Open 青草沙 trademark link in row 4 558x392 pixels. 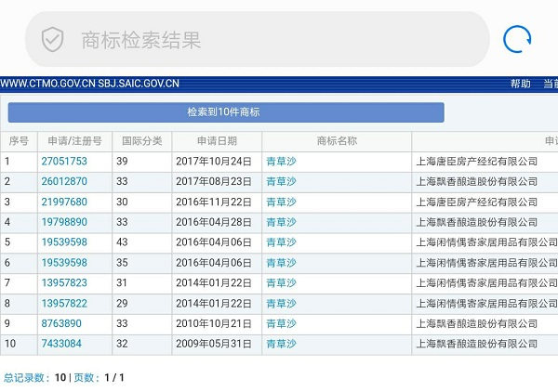click(x=281, y=222)
